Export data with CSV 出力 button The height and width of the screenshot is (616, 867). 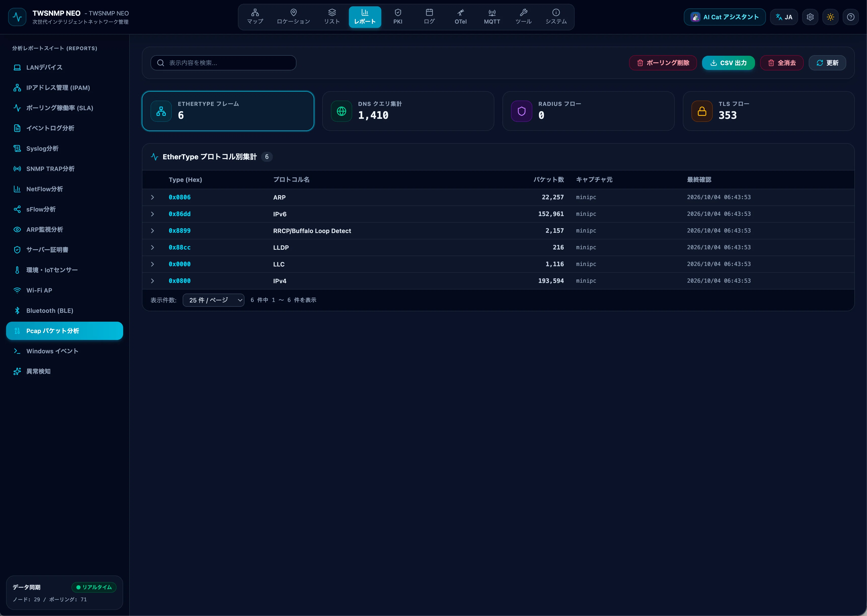tap(728, 63)
